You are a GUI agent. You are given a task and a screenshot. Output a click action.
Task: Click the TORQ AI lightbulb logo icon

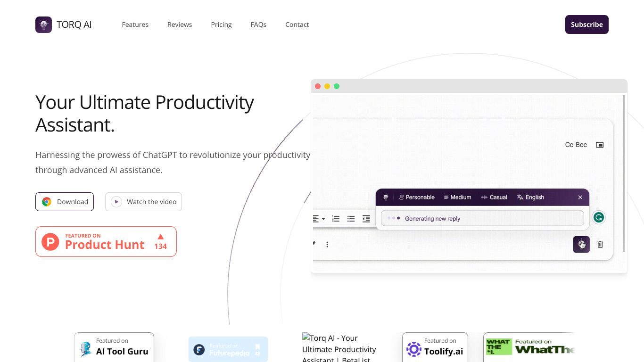43,25
